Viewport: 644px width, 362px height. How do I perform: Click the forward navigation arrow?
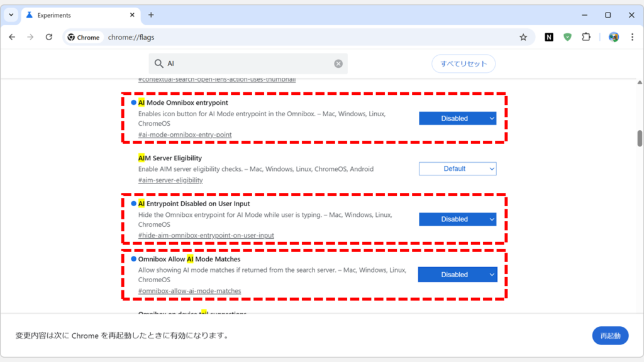(x=30, y=37)
